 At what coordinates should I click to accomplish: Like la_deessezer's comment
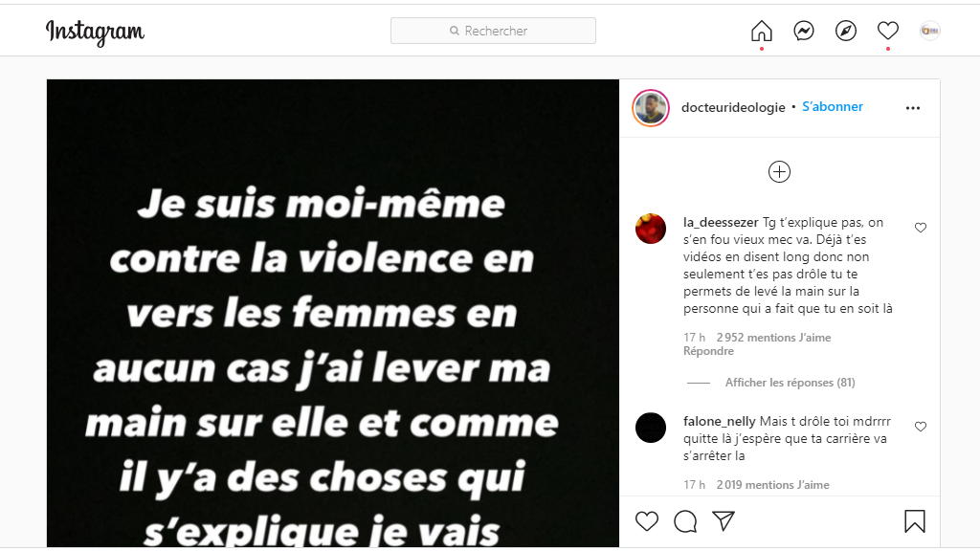[x=921, y=228]
